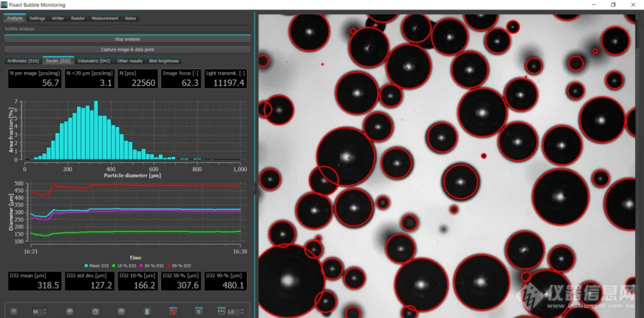Click the 16:30 end time label
644x318 pixels.
(x=240, y=252)
